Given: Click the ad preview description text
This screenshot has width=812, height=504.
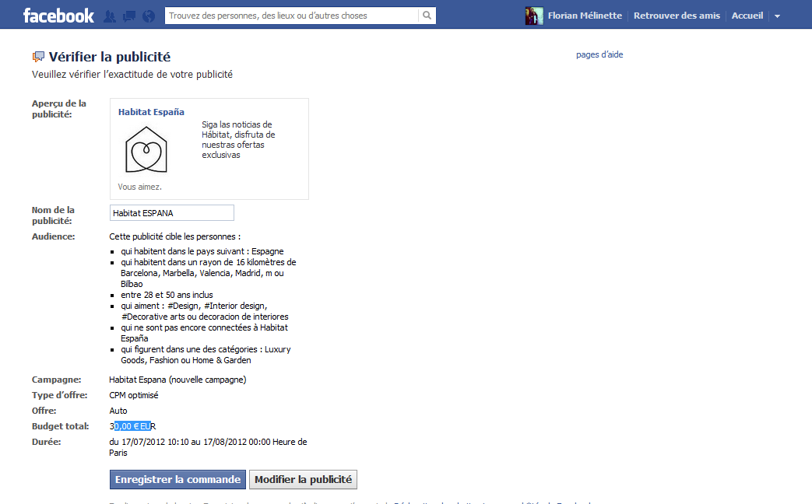Looking at the screenshot, I should click(238, 139).
